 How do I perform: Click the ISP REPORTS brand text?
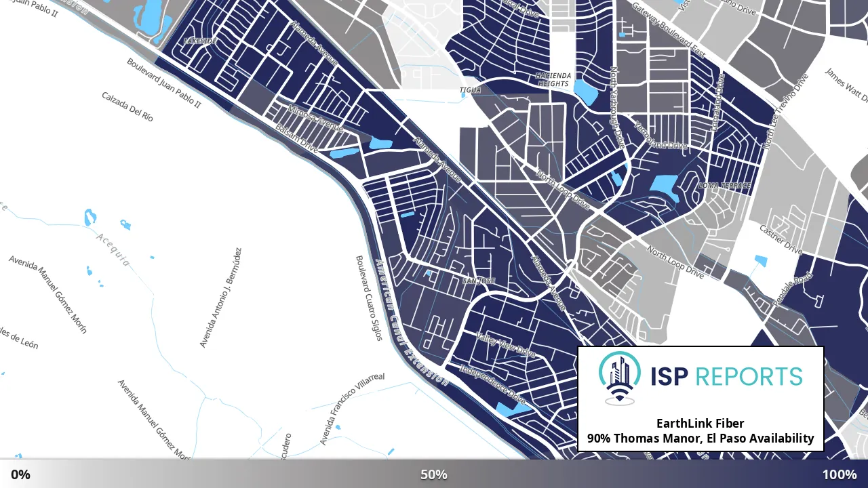click(727, 376)
